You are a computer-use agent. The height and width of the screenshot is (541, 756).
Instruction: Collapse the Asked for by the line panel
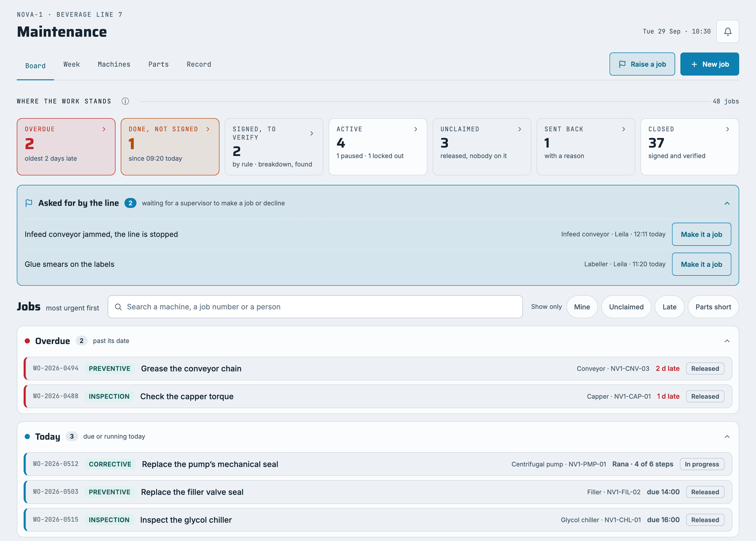(x=727, y=203)
